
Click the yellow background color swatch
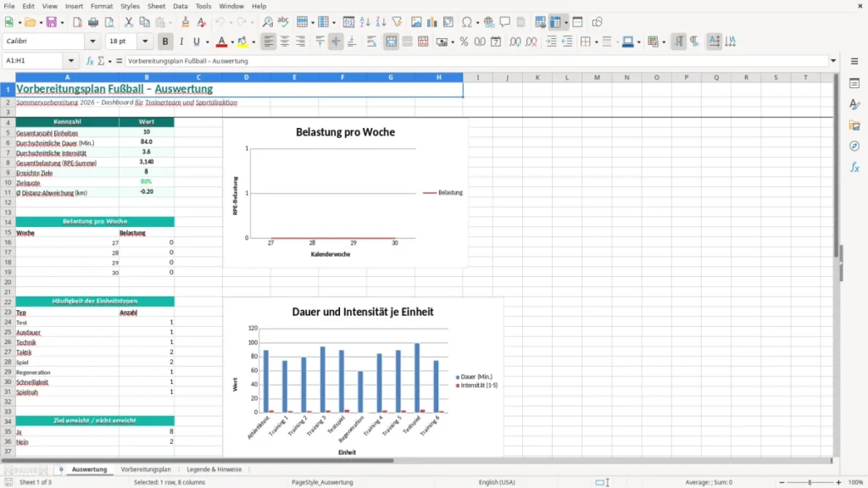tap(242, 42)
